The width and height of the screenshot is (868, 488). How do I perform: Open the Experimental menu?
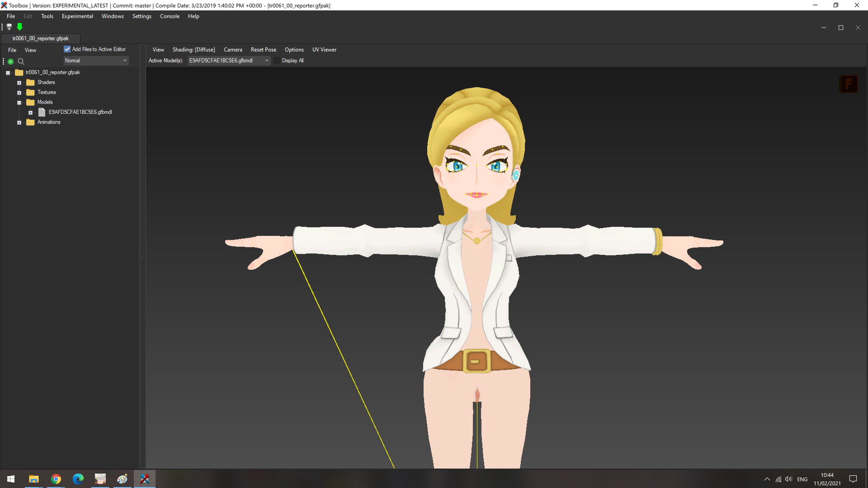tap(77, 16)
